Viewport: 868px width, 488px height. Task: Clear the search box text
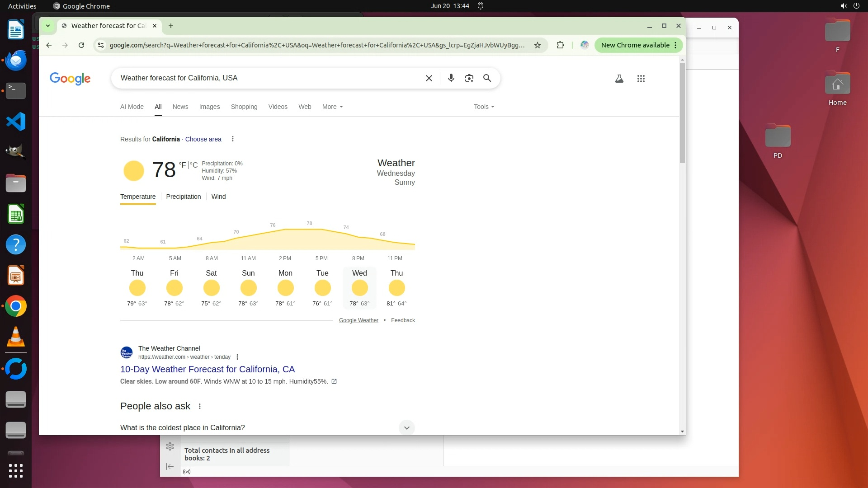[429, 78]
